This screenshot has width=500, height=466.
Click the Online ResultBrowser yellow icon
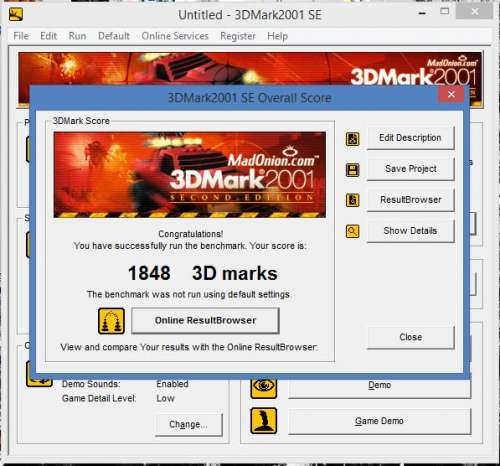tap(111, 321)
